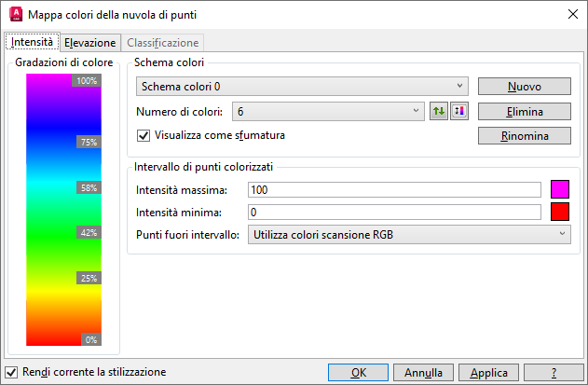This screenshot has height=385, width=588.
Task: Toggle Rendi corrente la stilizzazione checkbox
Action: pyautogui.click(x=11, y=371)
